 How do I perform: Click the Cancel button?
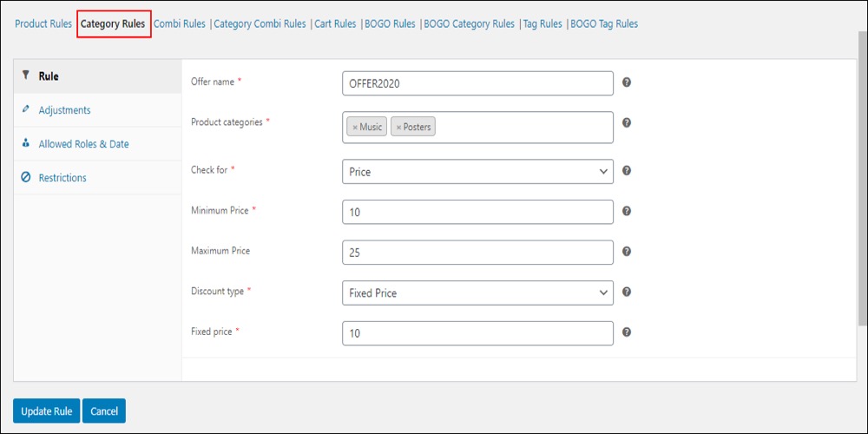click(x=104, y=411)
